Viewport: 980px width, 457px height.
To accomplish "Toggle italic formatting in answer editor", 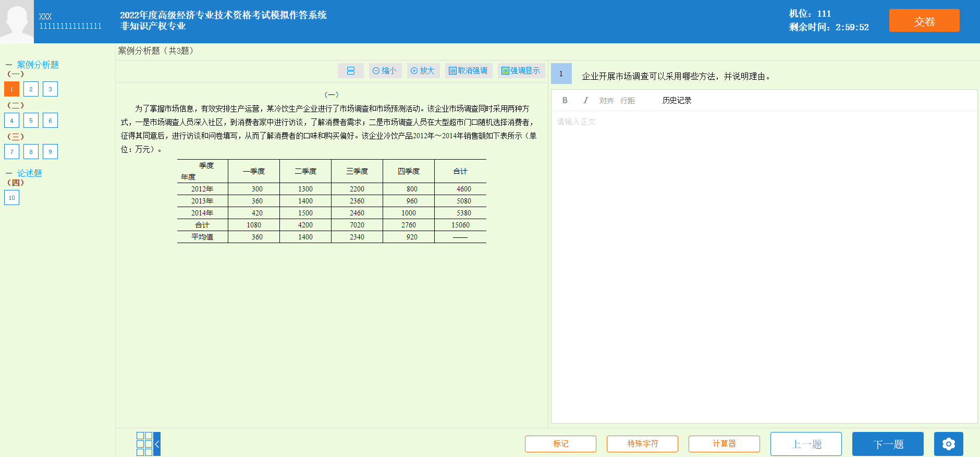I will pyautogui.click(x=585, y=101).
